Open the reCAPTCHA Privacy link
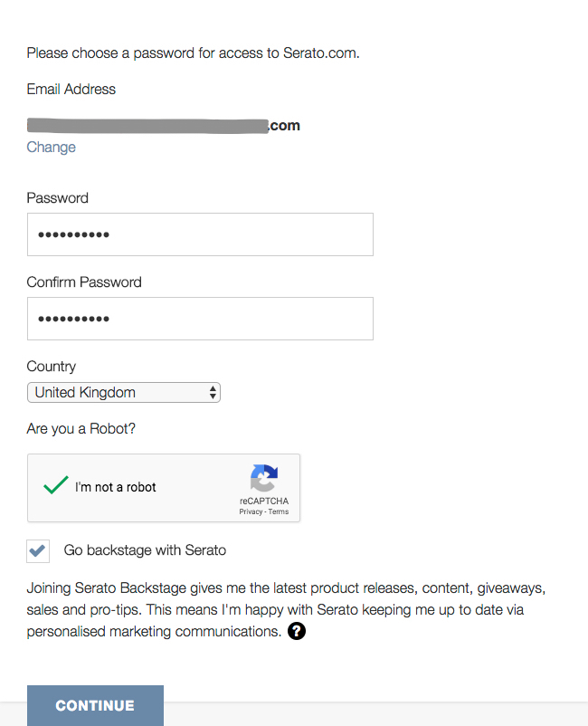 pyautogui.click(x=251, y=511)
